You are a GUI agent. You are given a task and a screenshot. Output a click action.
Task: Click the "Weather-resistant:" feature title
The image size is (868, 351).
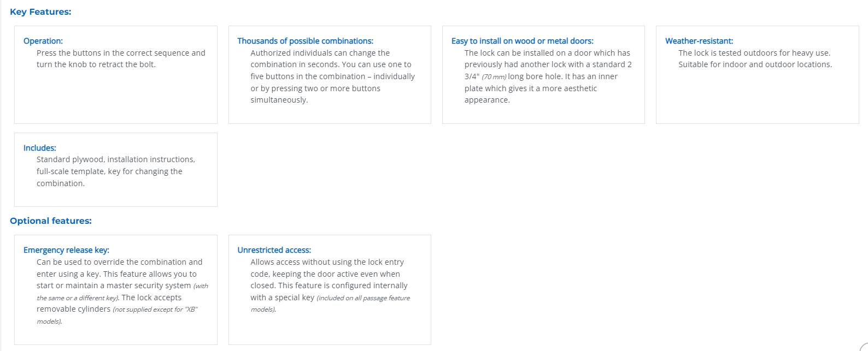(699, 41)
